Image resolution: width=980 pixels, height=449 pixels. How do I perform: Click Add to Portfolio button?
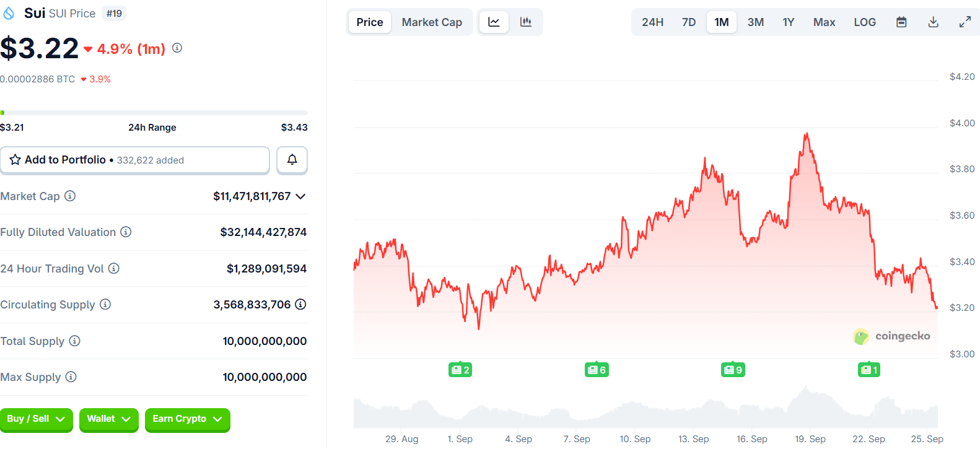(134, 160)
